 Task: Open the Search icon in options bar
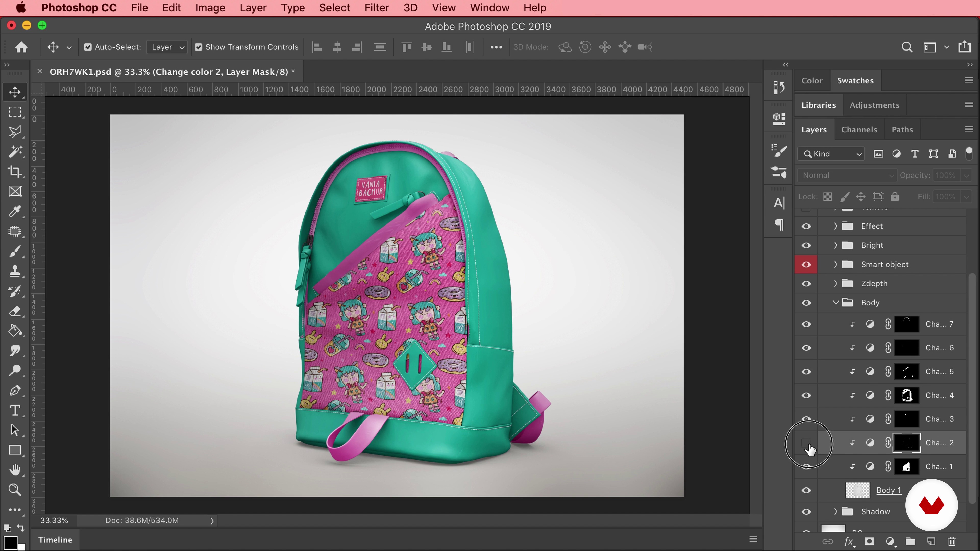pyautogui.click(x=907, y=47)
